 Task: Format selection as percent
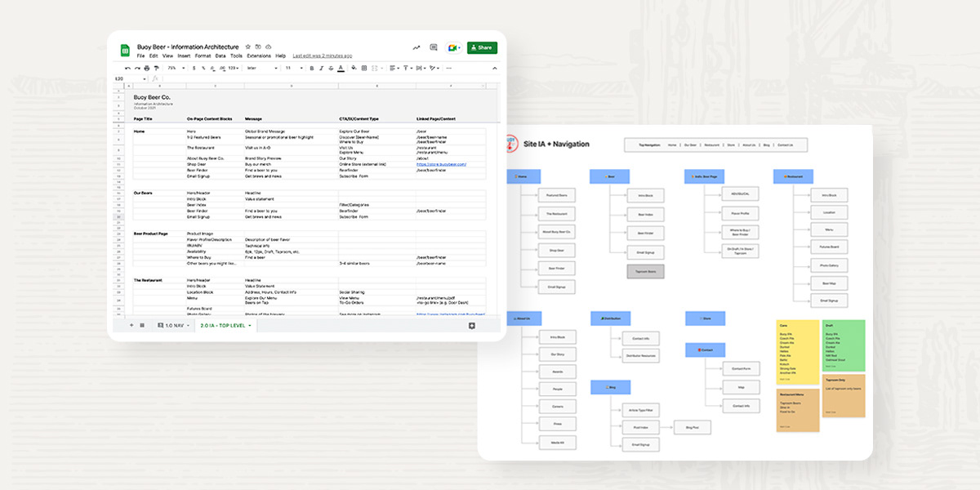(x=203, y=68)
